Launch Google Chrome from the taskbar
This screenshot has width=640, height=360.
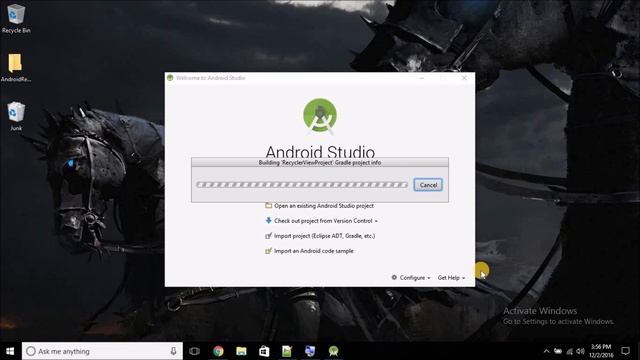coord(218,351)
